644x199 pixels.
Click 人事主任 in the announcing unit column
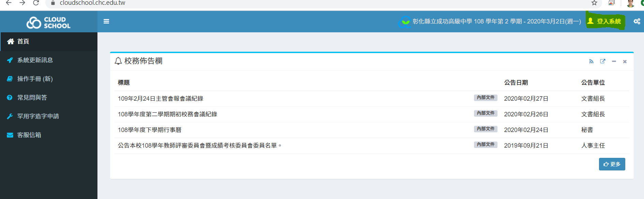coord(593,146)
